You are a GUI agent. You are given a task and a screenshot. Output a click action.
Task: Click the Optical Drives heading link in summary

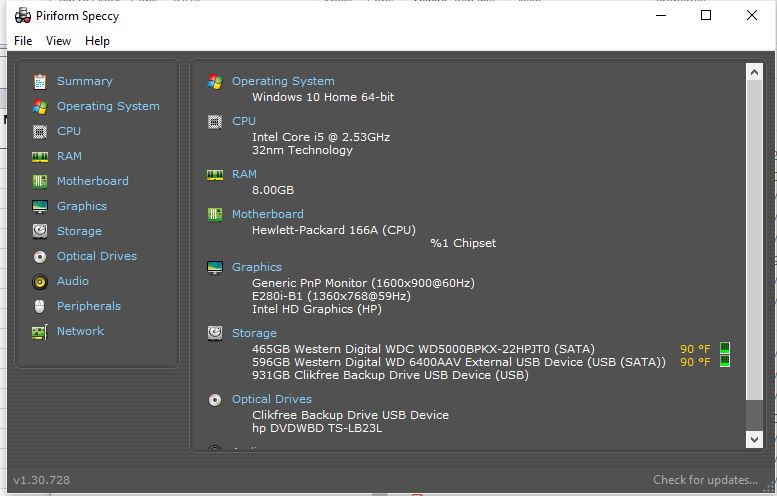tap(272, 399)
